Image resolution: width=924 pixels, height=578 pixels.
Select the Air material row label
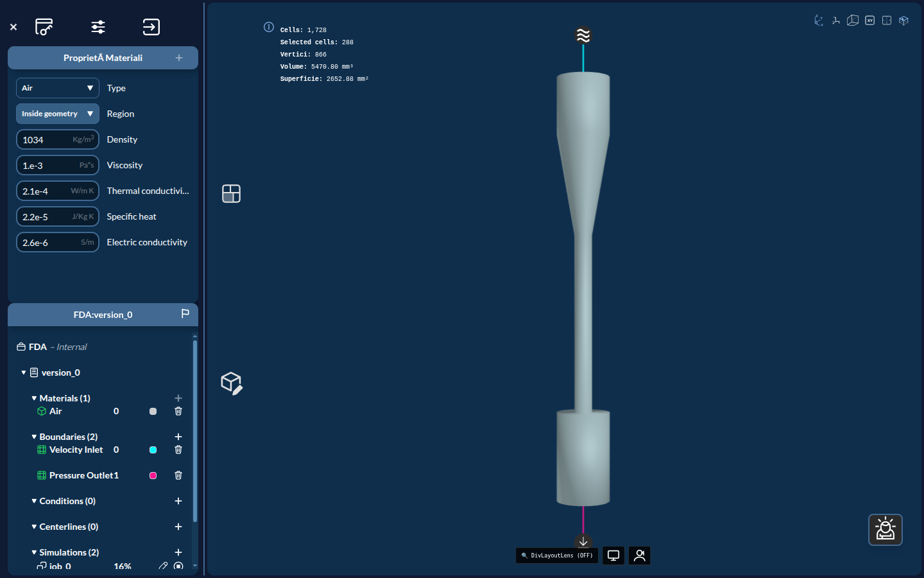[x=56, y=411]
